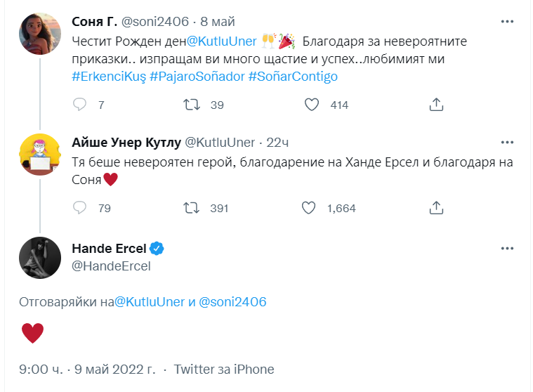Open the Twitter за iPhone source link
Screen dimensions: 533x392
[223, 369]
